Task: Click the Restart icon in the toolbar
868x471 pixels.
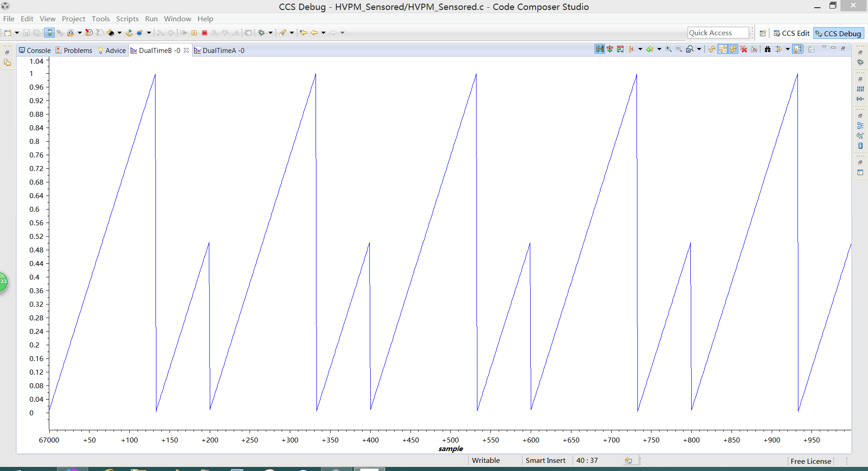Action: click(129, 33)
